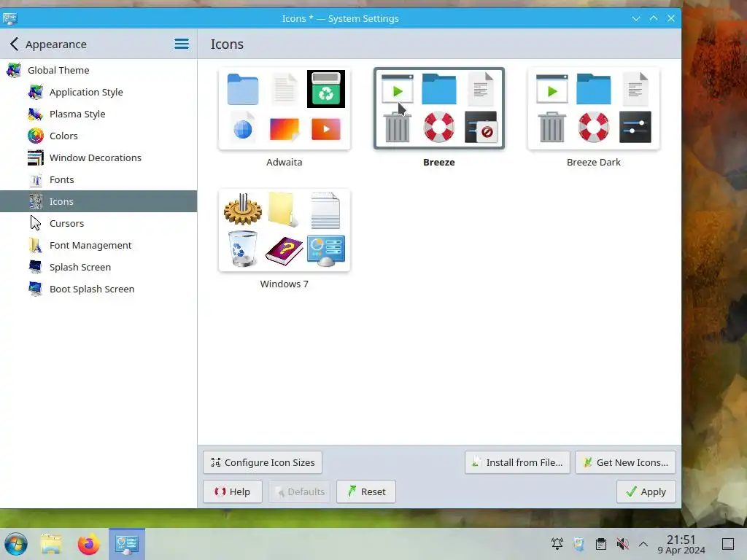Open the hamburger menu beside Appearance

click(182, 44)
